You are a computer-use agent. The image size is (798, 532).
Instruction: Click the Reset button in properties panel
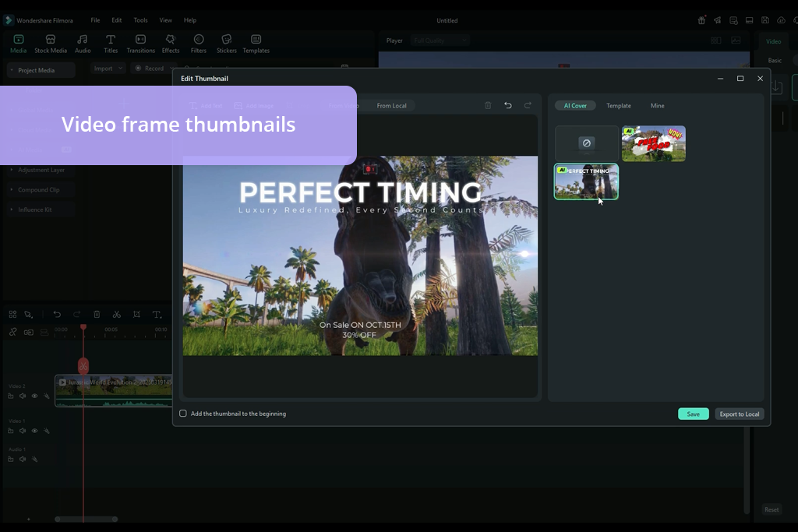[771, 509]
